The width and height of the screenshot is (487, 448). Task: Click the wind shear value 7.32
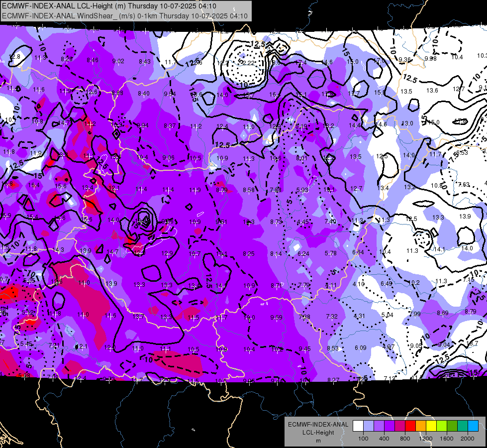click(x=332, y=316)
